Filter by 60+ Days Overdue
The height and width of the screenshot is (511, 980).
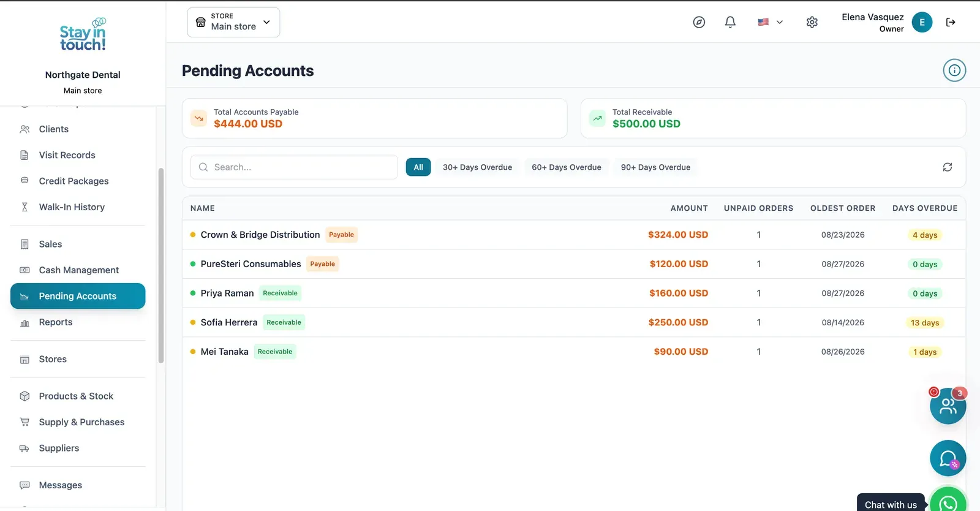[567, 167]
